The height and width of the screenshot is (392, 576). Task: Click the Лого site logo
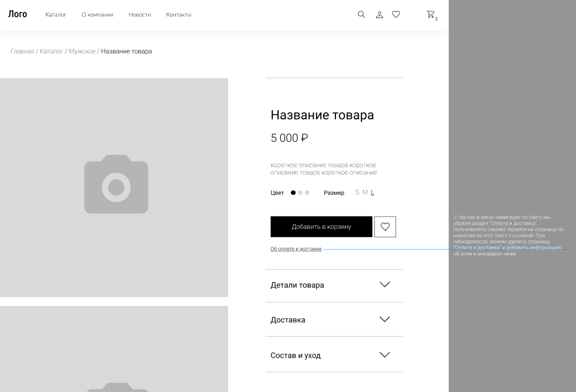18,14
